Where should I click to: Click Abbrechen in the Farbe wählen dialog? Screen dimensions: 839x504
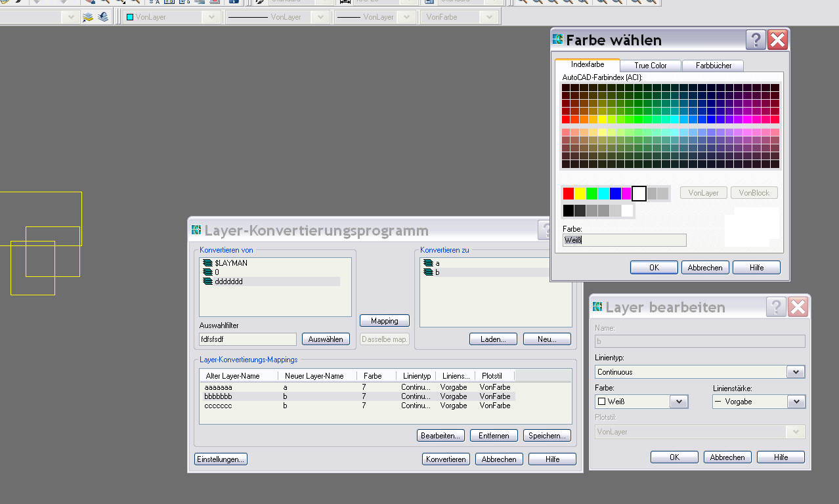click(x=705, y=268)
